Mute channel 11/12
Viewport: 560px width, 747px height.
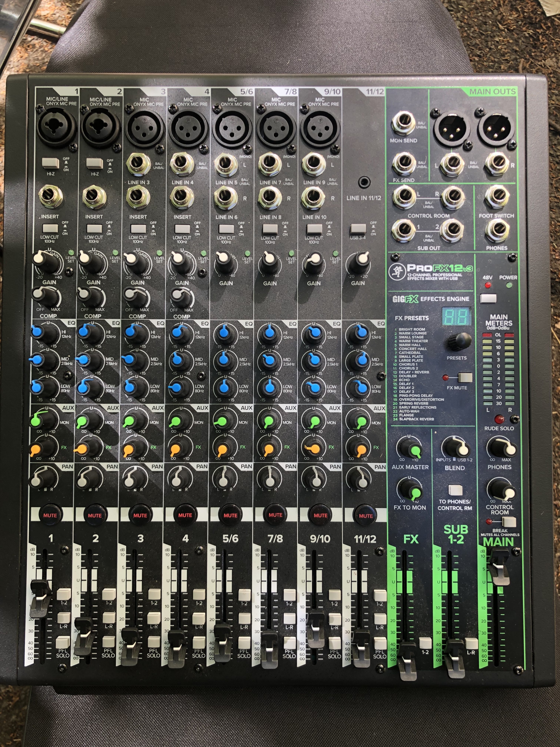coord(366,516)
